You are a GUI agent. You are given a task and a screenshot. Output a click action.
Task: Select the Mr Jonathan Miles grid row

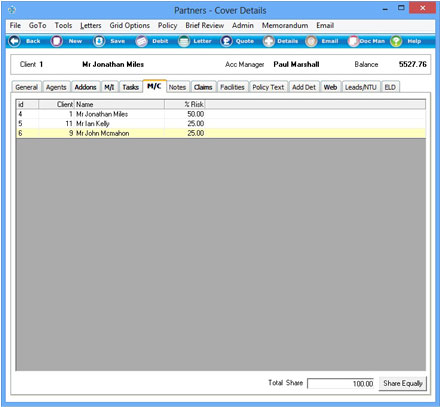click(x=221, y=114)
